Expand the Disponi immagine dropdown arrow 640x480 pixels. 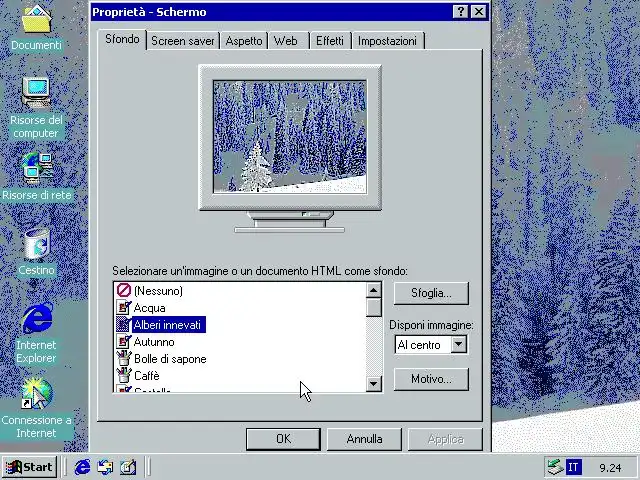[x=459, y=344]
